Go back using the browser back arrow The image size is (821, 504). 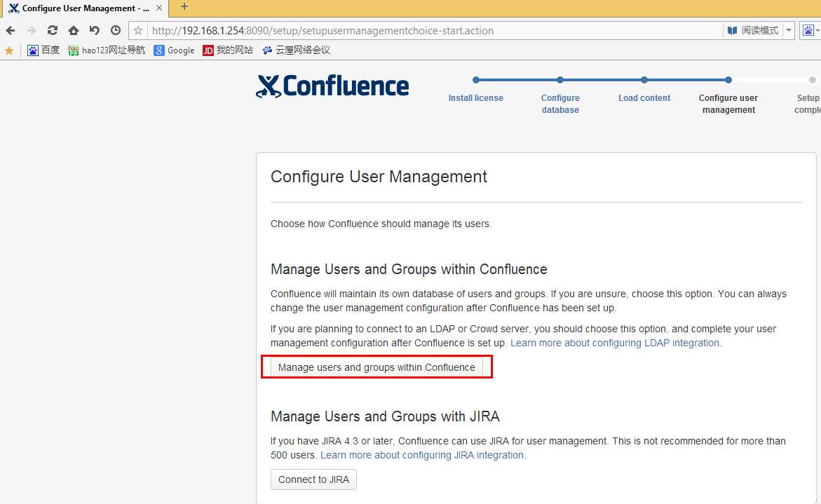pos(11,30)
